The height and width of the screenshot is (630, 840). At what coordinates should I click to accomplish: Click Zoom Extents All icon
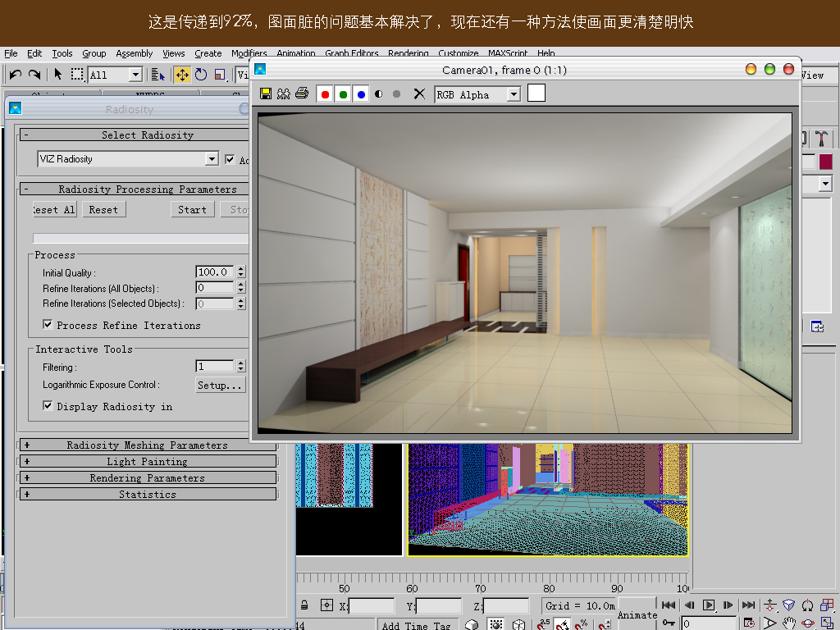coord(827,605)
